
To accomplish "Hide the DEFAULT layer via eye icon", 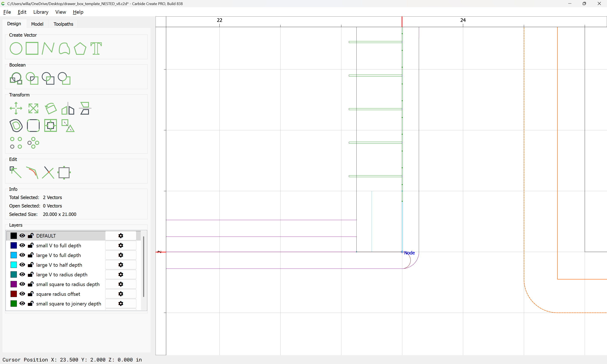I will coord(22,236).
